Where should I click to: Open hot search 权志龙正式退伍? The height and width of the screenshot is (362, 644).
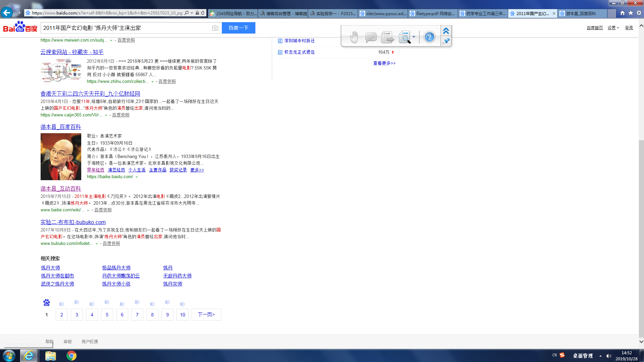click(299, 52)
